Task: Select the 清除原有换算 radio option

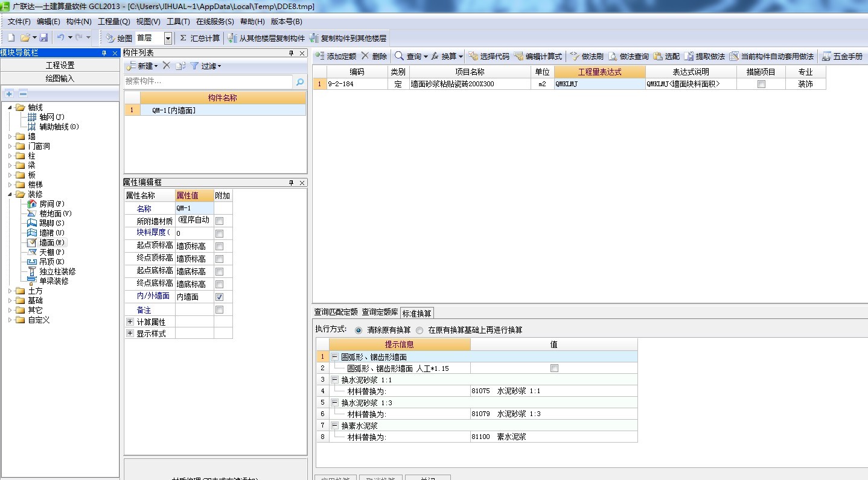Action: pyautogui.click(x=359, y=330)
